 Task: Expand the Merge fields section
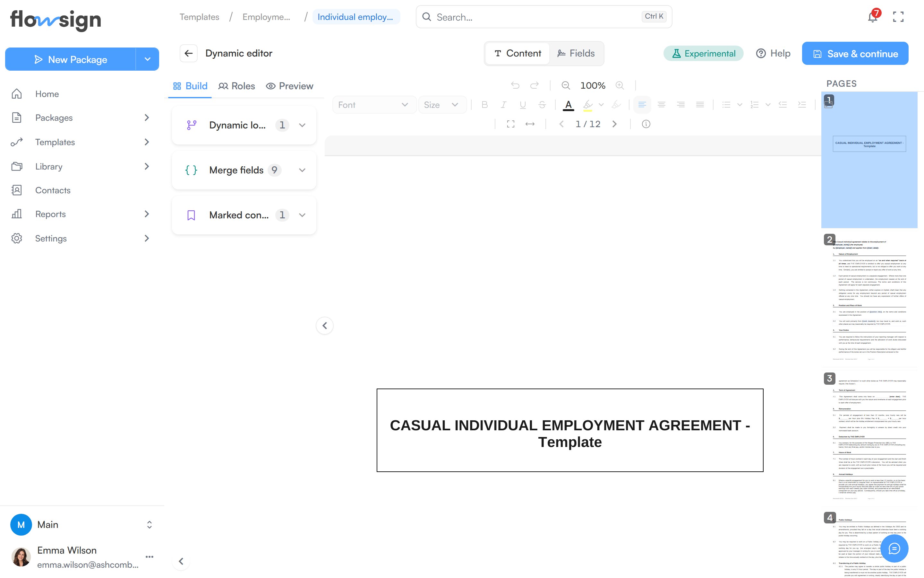click(x=244, y=170)
